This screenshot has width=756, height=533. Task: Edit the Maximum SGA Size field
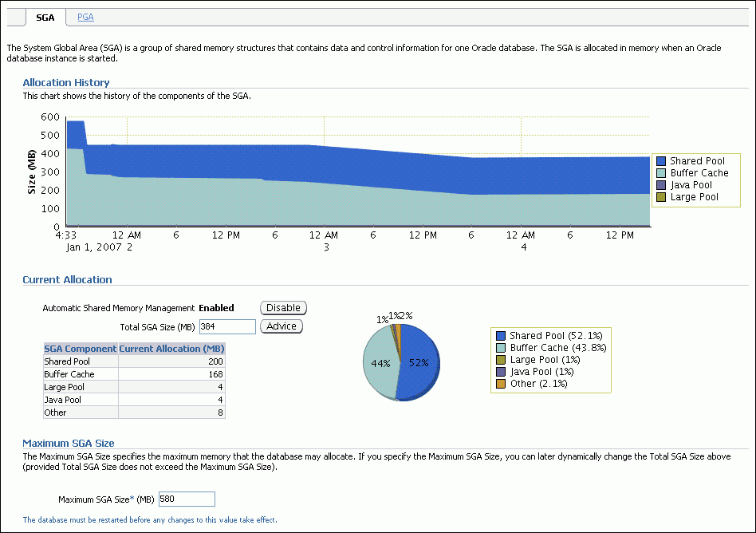(187, 499)
